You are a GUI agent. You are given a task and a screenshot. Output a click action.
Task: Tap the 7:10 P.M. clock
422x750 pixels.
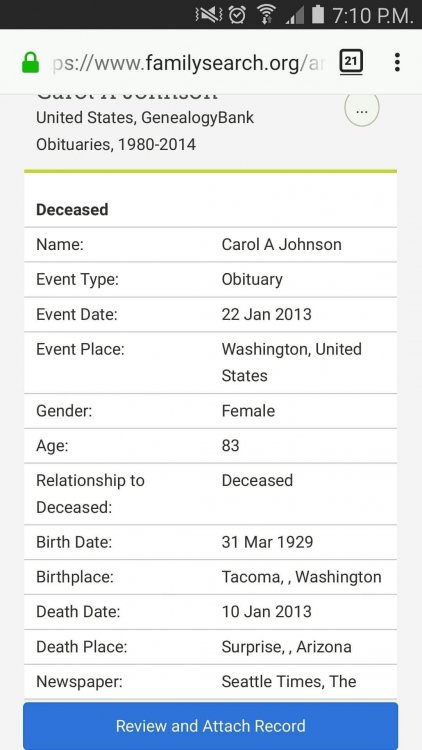coord(373,15)
